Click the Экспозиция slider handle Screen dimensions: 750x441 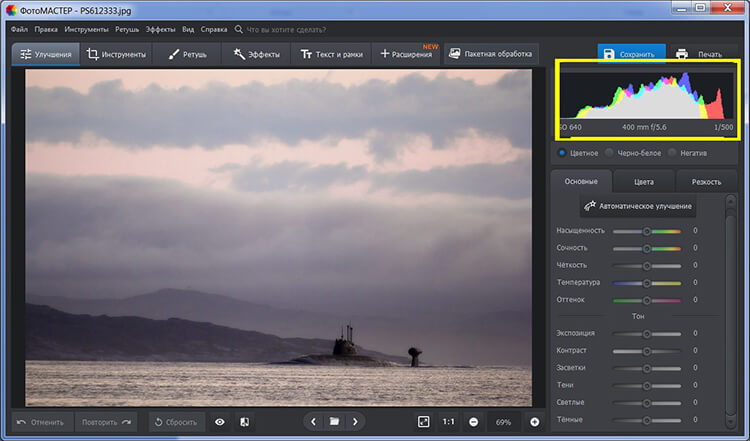click(647, 333)
